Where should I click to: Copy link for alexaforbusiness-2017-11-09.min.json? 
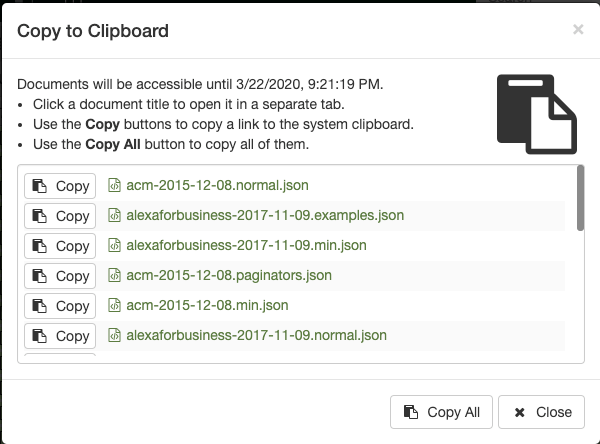60,246
